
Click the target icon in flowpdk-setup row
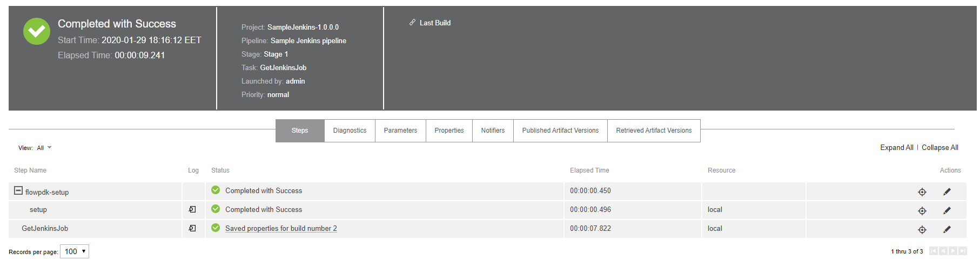[922, 192]
